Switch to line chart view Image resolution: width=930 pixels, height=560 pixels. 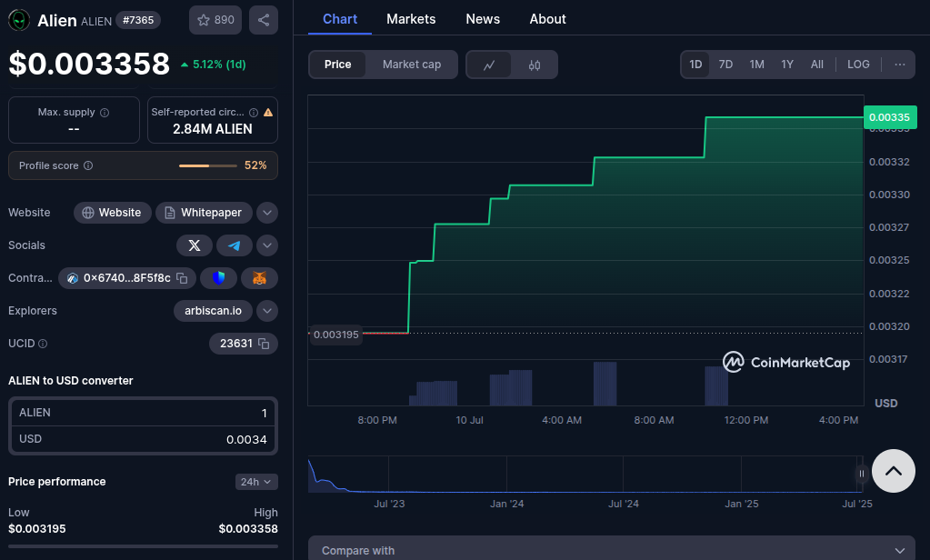point(489,65)
